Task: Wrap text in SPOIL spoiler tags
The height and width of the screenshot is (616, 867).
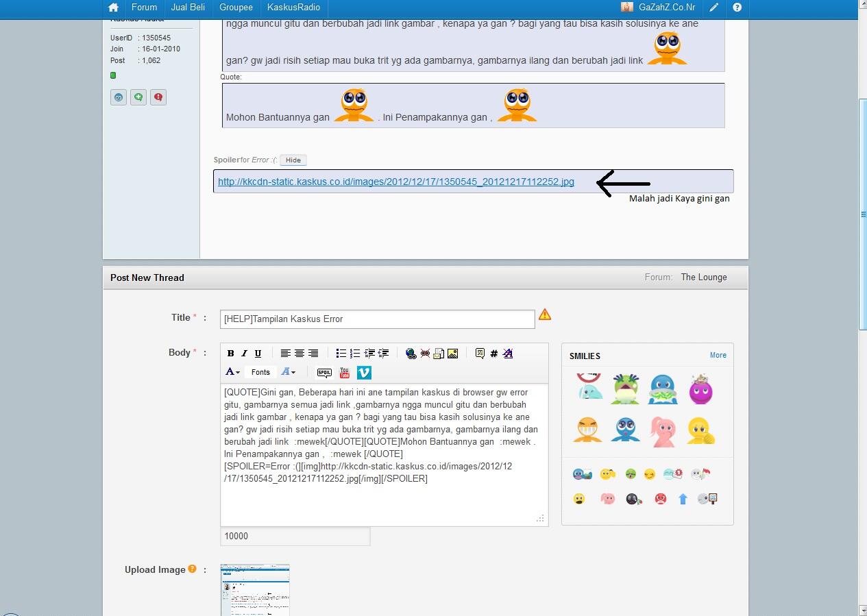Action: click(324, 372)
